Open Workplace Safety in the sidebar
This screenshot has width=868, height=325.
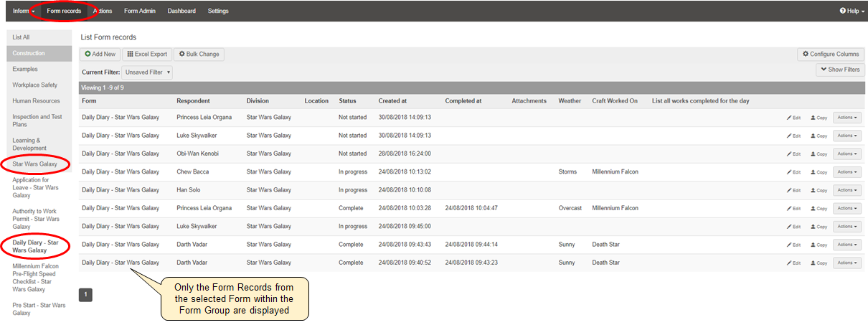pyautogui.click(x=34, y=85)
